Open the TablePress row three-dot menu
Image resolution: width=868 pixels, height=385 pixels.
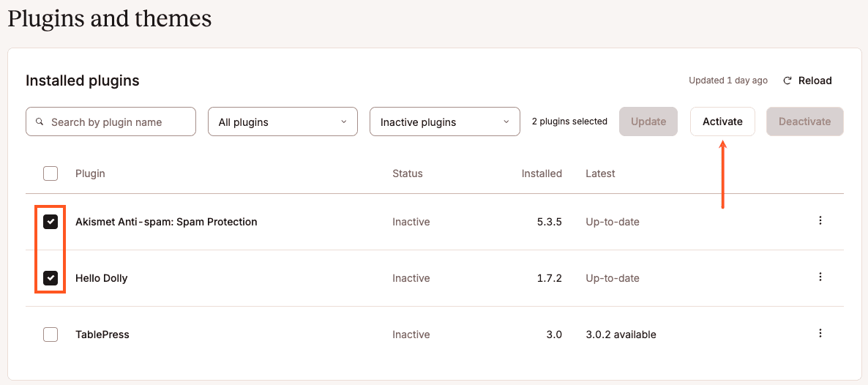(x=820, y=334)
